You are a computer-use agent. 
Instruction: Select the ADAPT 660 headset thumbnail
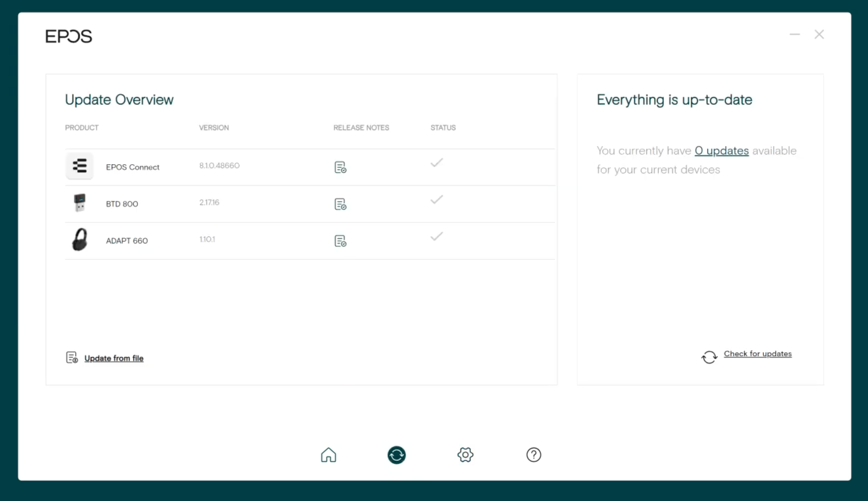tap(79, 240)
